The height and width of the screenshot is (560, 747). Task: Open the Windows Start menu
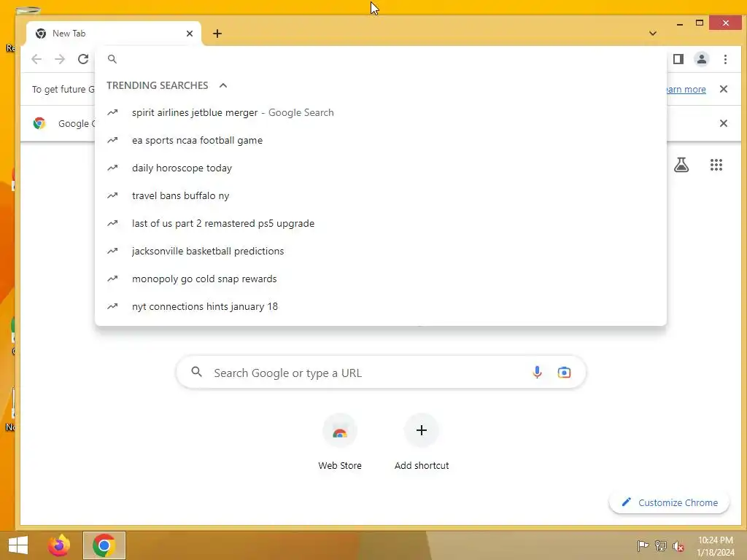coord(18,545)
